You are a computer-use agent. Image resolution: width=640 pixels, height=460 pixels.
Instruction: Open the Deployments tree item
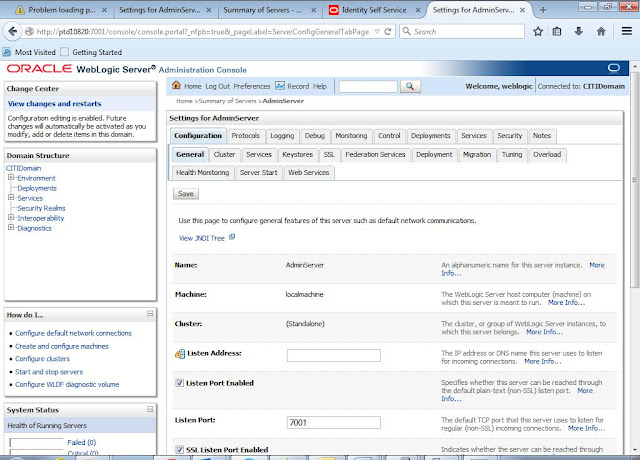point(37,188)
